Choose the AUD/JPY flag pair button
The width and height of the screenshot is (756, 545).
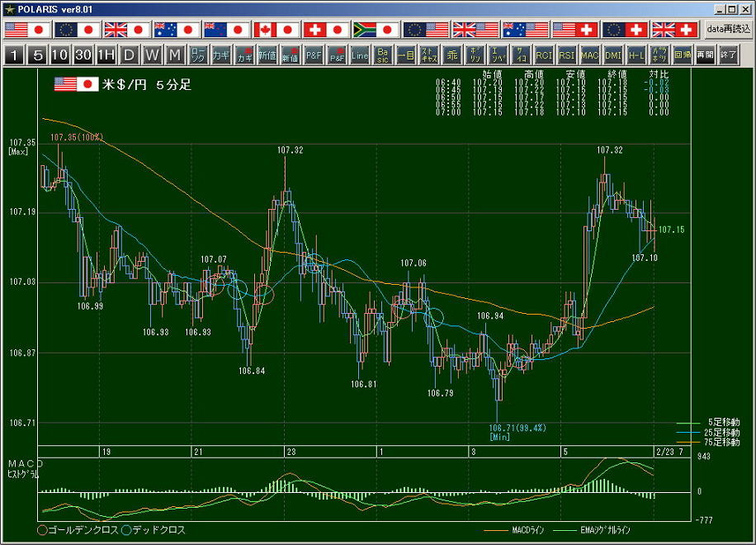click(x=177, y=30)
